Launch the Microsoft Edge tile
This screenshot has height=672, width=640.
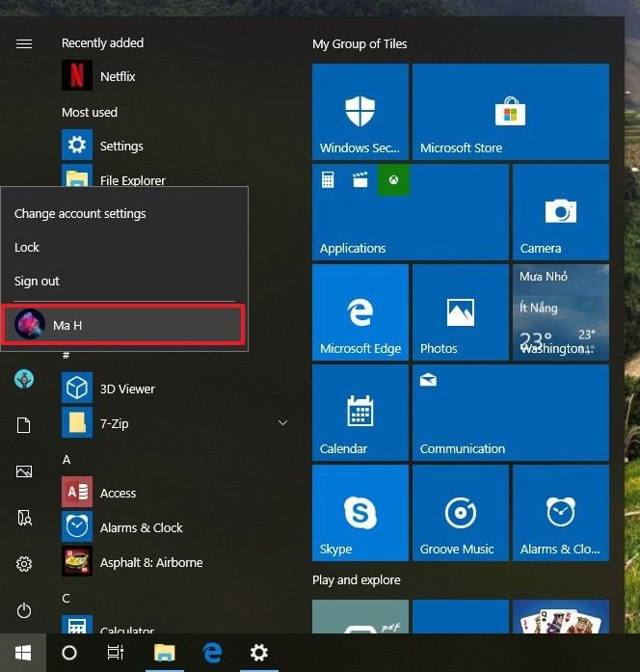[x=360, y=312]
